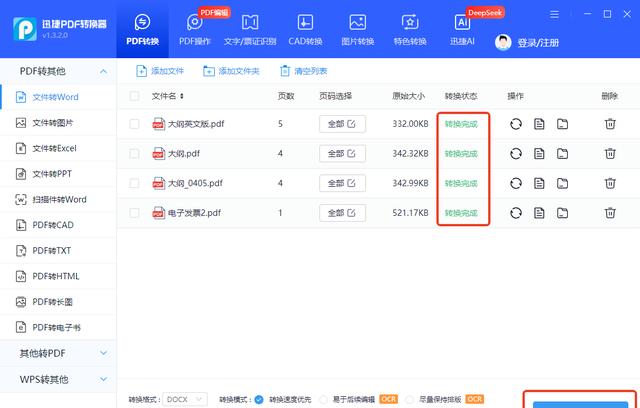Screen dimensions: 640x408
Task: Open the 转换格式 DOCX dropdown
Action: (x=185, y=399)
